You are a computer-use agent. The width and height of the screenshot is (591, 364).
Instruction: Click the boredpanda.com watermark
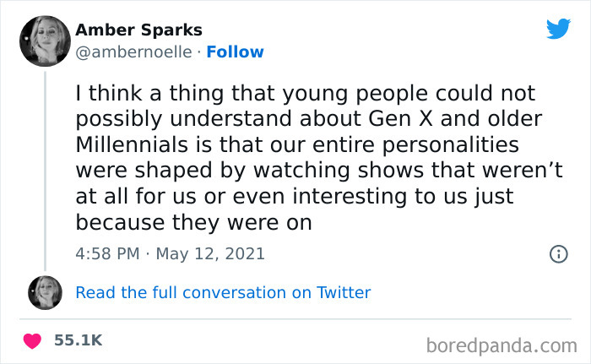tap(501, 345)
